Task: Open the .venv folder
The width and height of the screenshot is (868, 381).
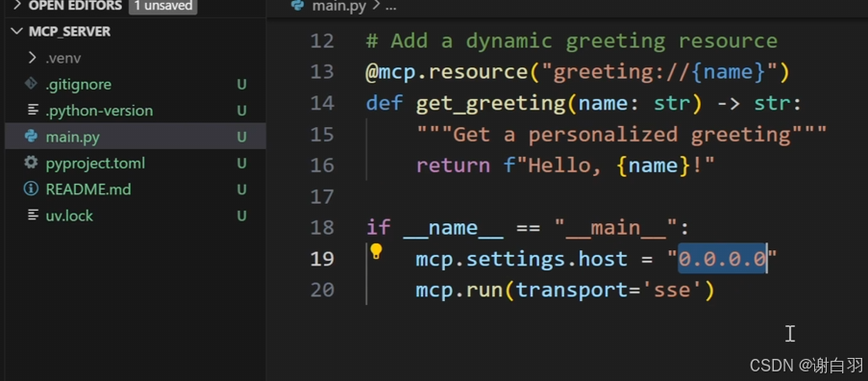Action: [63, 58]
